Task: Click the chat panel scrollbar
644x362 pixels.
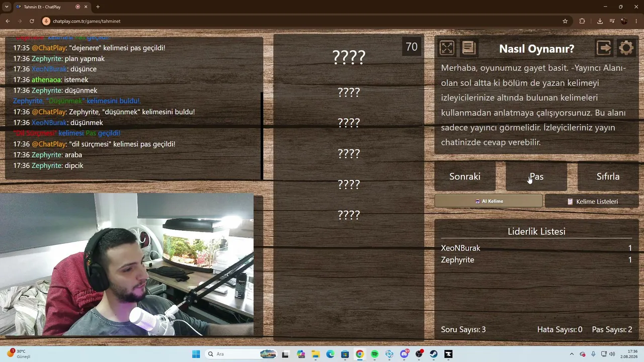Action: click(262, 136)
